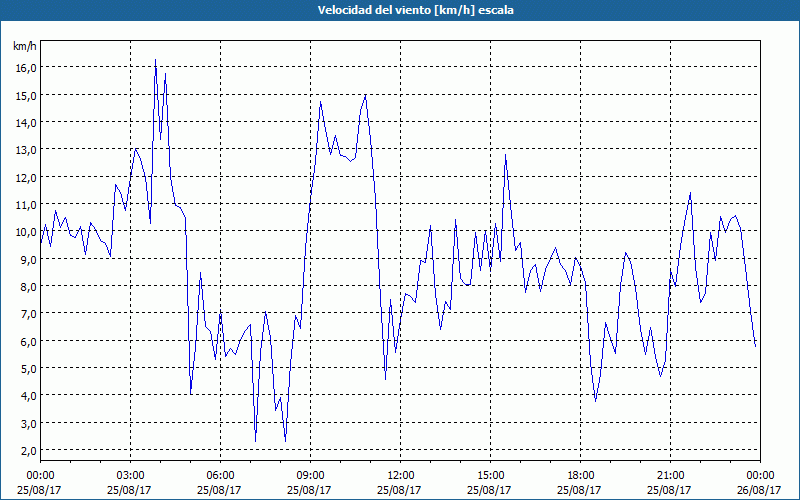Viewport: 800px width, 500px height.
Task: Select the 9,0 y-axis value
Action: tap(29, 259)
